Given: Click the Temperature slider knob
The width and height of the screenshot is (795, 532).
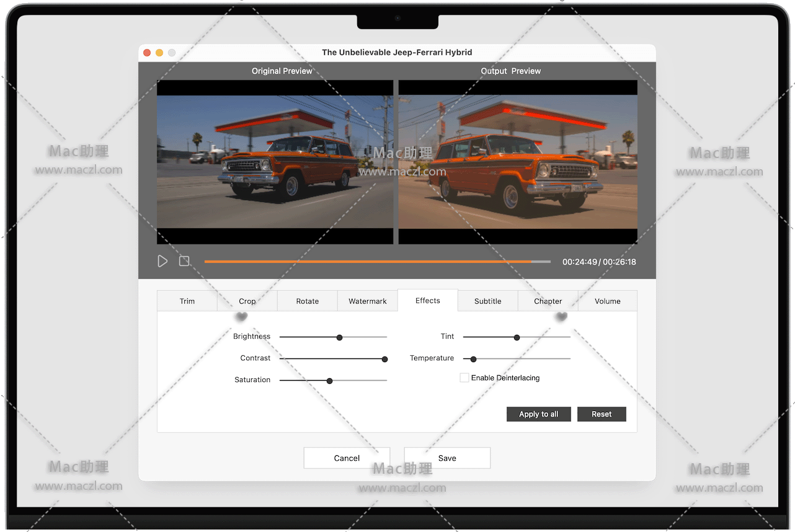Looking at the screenshot, I should click(473, 359).
